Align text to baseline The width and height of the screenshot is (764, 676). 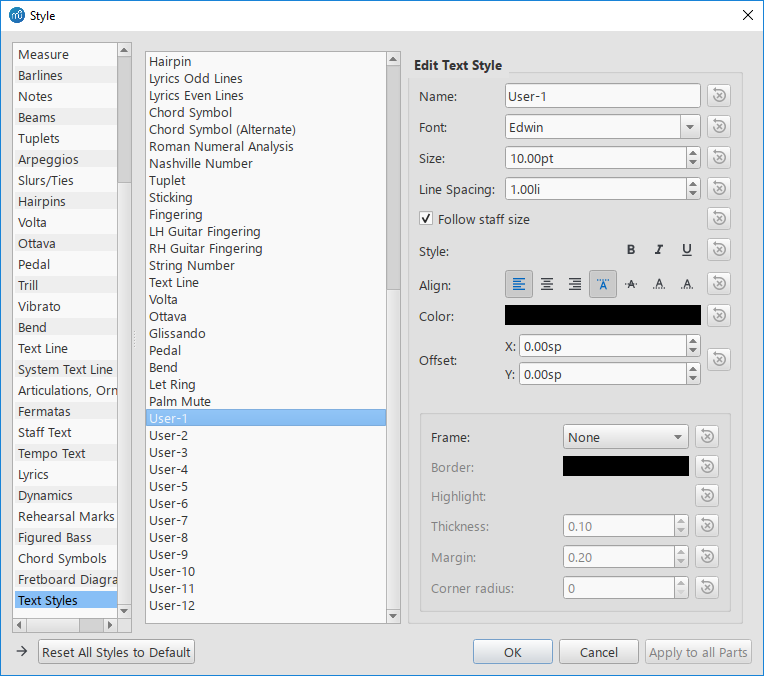point(659,284)
